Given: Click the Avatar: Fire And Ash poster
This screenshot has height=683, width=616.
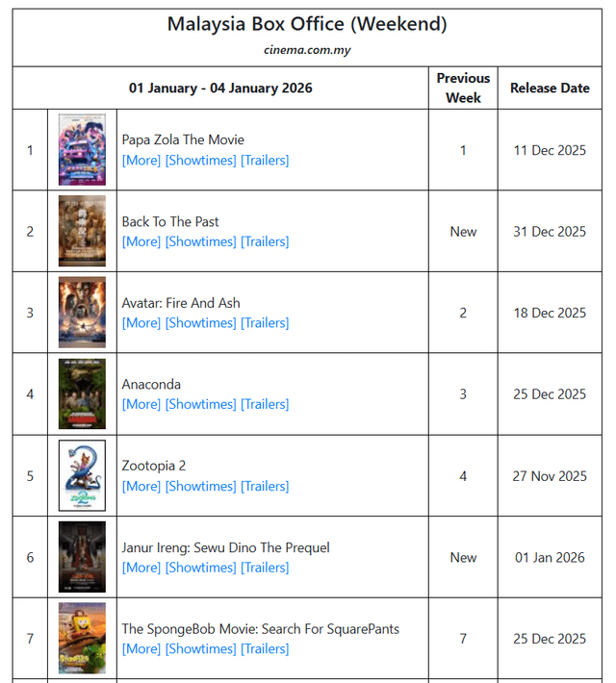Looking at the screenshot, I should 82,313.
